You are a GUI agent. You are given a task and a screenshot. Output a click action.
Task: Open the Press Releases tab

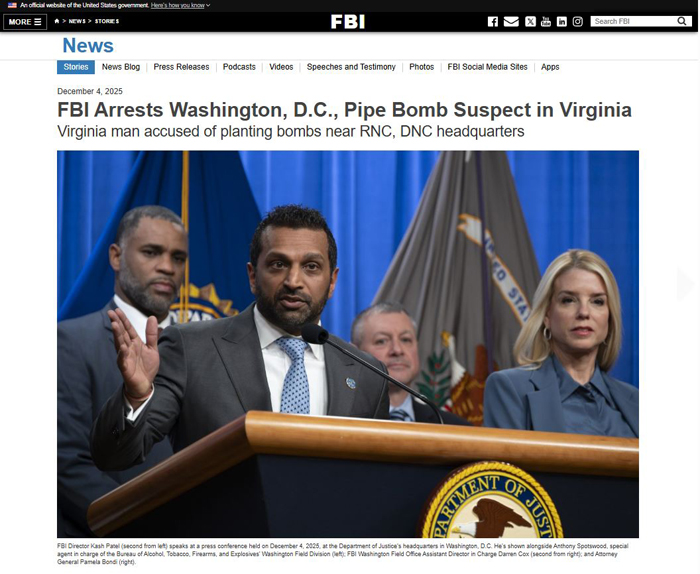pyautogui.click(x=181, y=67)
